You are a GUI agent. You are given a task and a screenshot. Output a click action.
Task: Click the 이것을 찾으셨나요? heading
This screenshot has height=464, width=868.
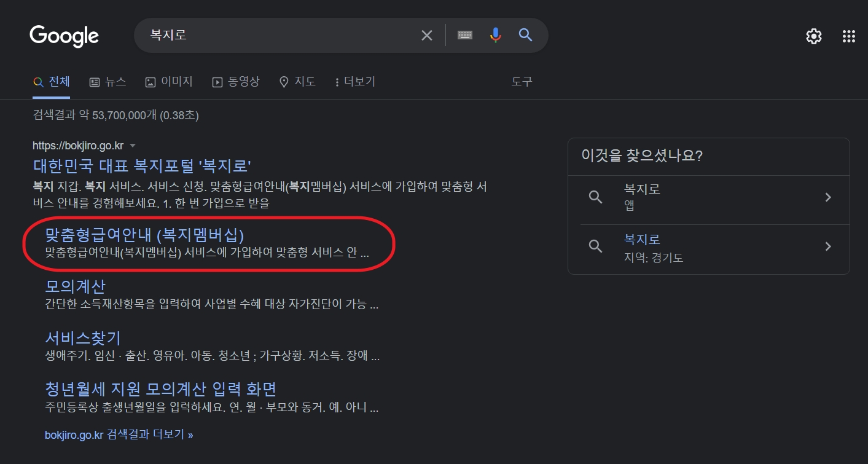pyautogui.click(x=642, y=155)
